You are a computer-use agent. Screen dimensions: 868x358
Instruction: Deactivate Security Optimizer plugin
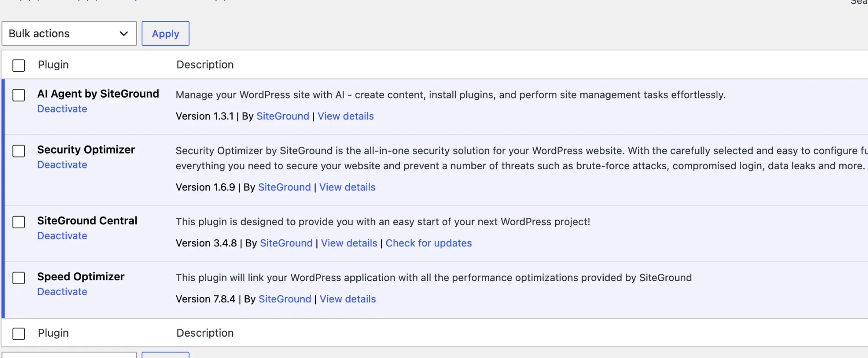pyautogui.click(x=62, y=165)
